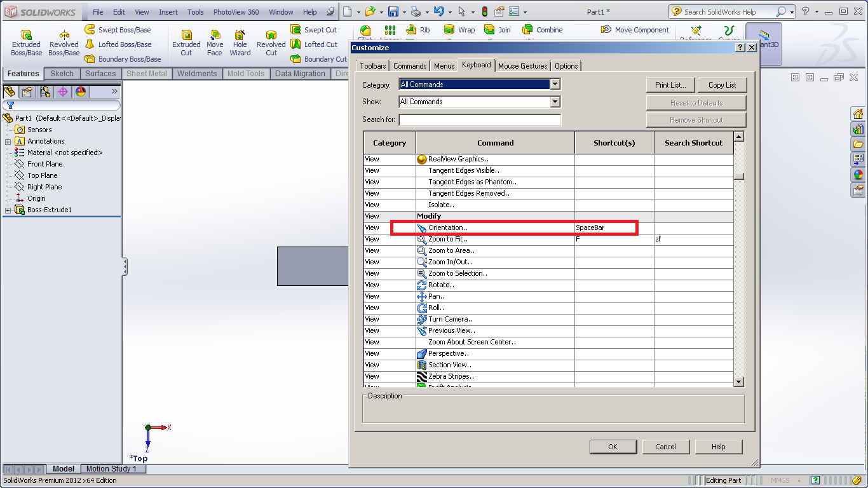Click the Copy List button
868x488 pixels.
pyautogui.click(x=722, y=85)
